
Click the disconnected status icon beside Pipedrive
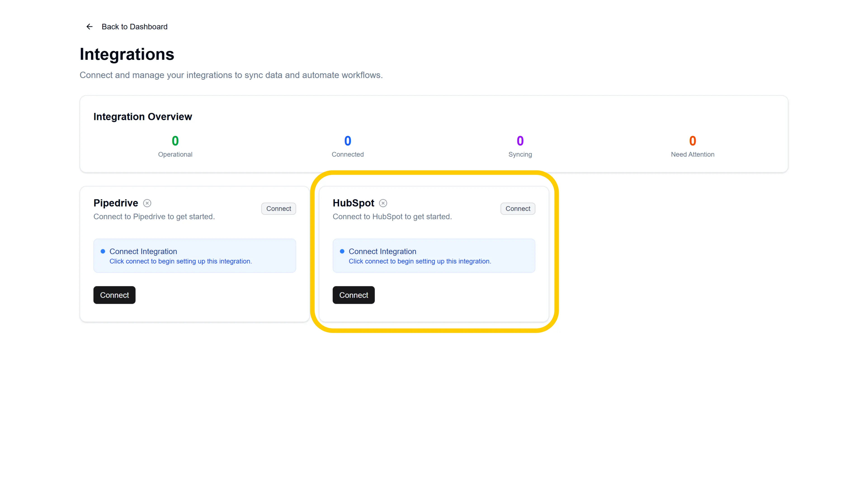(x=147, y=203)
